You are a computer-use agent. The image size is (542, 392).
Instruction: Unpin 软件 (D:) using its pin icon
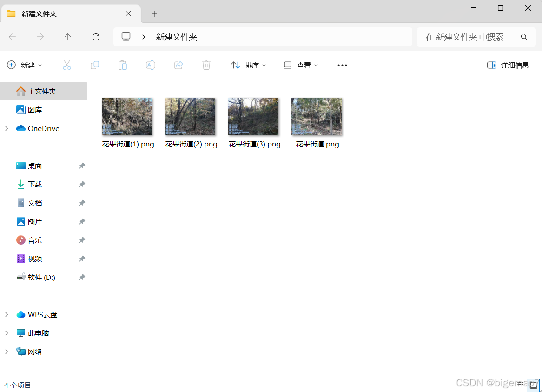pyautogui.click(x=82, y=277)
